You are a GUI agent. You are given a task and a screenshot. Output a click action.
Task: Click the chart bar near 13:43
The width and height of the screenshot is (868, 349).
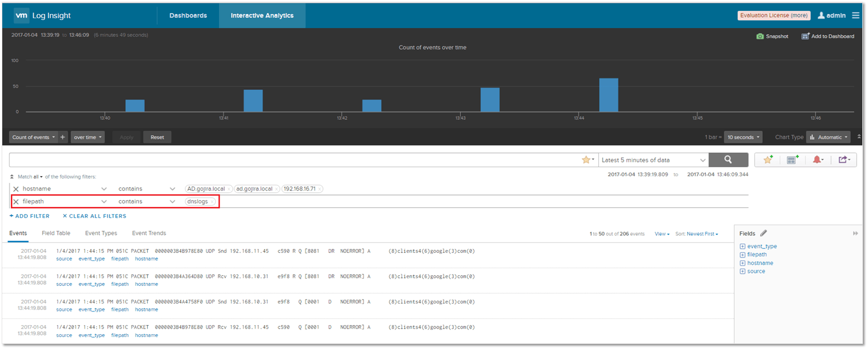click(x=490, y=99)
